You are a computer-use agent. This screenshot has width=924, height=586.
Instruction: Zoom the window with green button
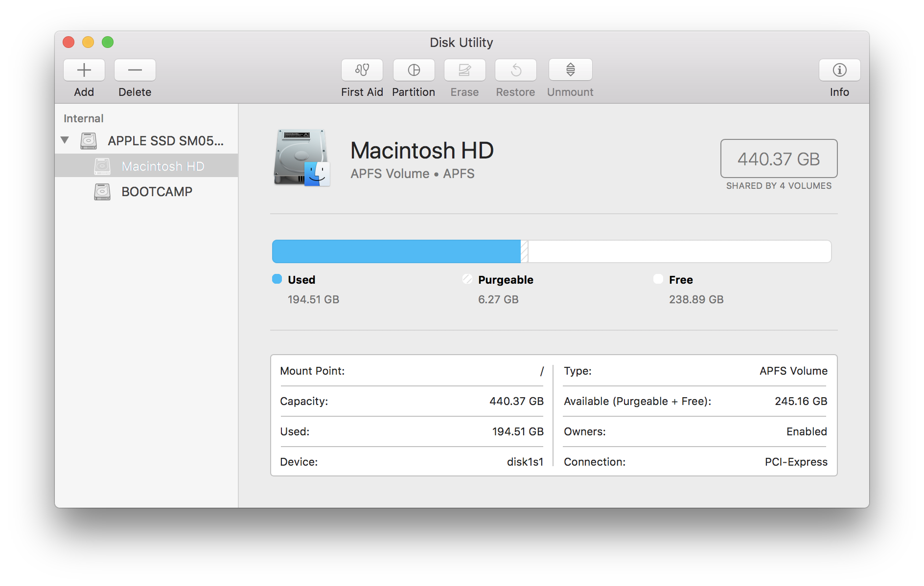tap(108, 43)
